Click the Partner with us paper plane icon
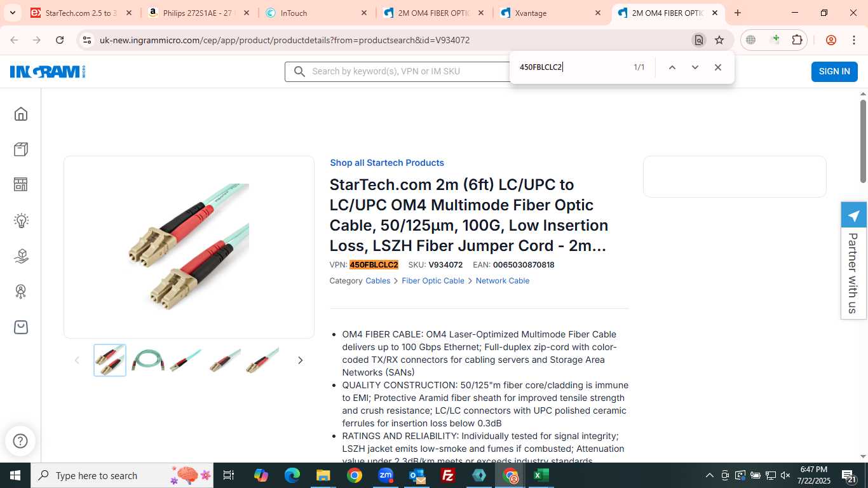This screenshot has width=868, height=488. click(853, 215)
